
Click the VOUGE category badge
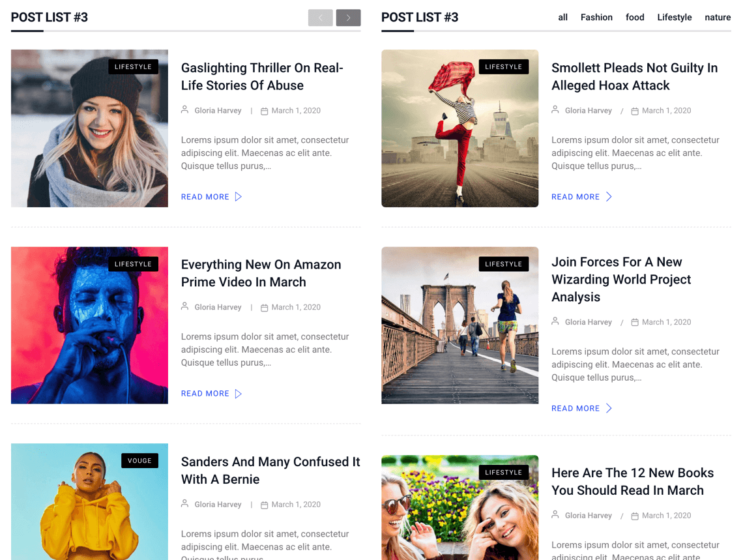(x=139, y=461)
